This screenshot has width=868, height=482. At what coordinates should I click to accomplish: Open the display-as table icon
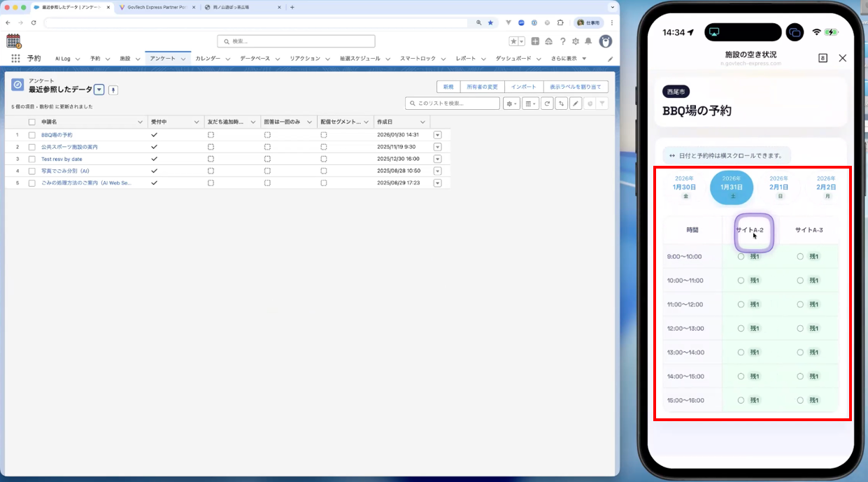[530, 104]
